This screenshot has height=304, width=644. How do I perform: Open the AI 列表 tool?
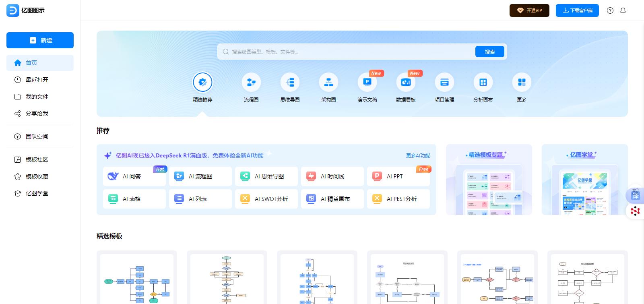200,199
